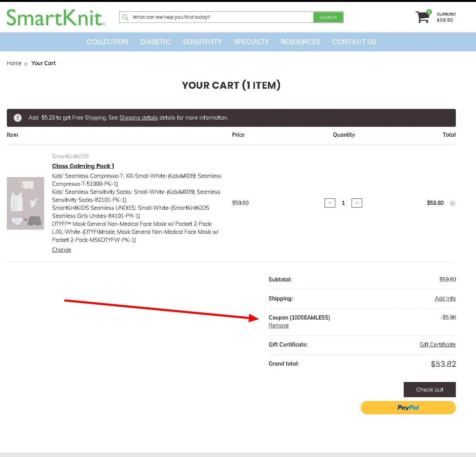Open the SENSITIVITY menu
This screenshot has width=476, height=457.
(202, 42)
